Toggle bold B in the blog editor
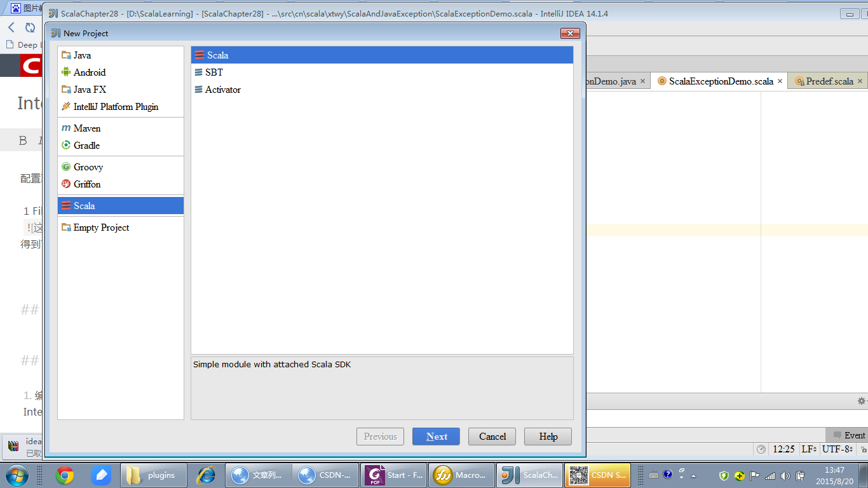The height and width of the screenshot is (488, 868). (23, 140)
